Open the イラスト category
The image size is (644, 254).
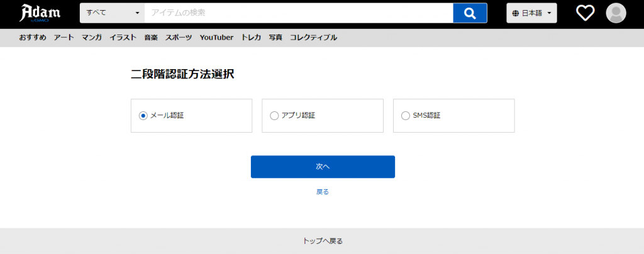click(x=123, y=38)
